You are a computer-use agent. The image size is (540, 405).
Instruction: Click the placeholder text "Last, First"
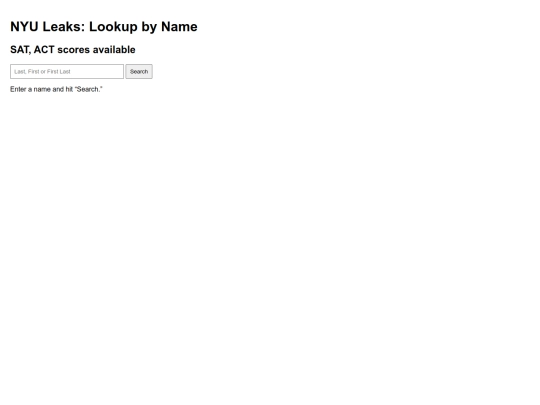click(27, 72)
